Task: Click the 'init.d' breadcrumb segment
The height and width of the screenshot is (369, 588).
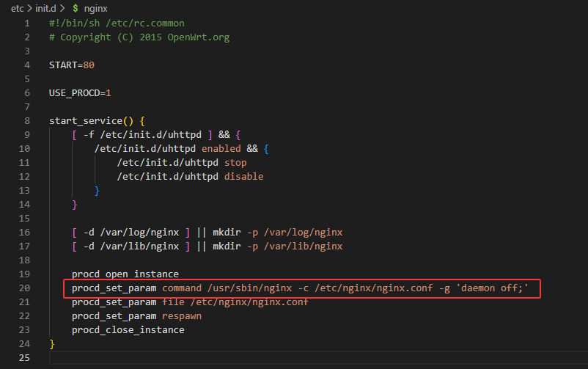Action: click(x=45, y=8)
